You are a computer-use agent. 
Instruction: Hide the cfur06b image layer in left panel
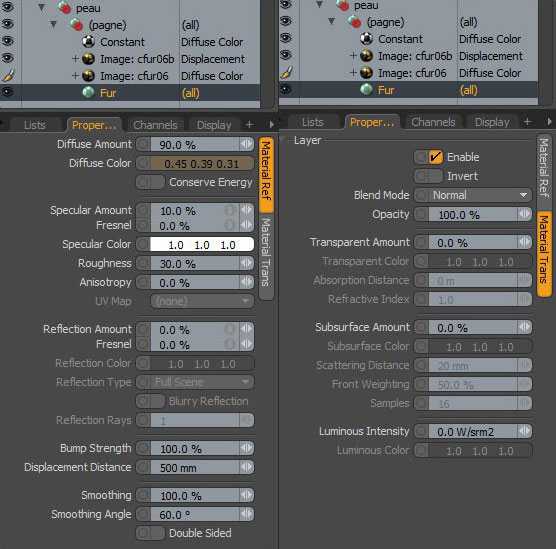coord(7,58)
